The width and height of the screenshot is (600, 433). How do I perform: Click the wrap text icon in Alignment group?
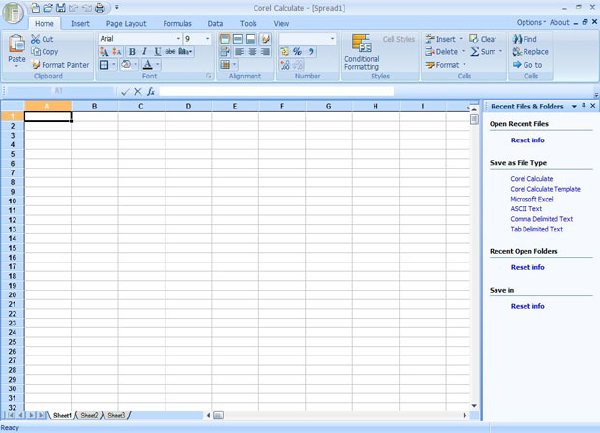(225, 52)
